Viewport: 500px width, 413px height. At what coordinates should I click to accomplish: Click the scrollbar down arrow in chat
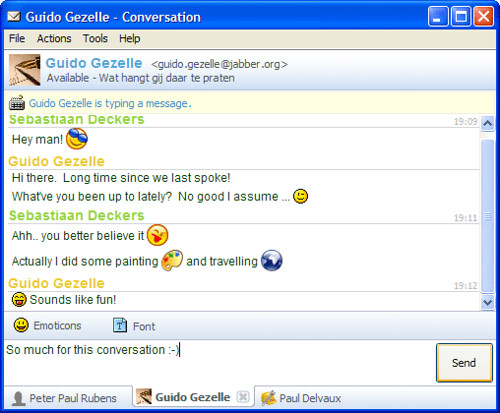point(488,302)
